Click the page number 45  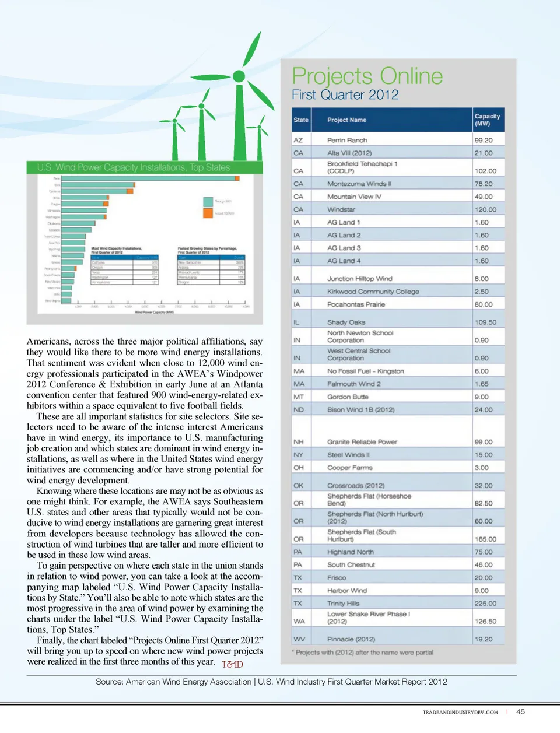pyautogui.click(x=520, y=711)
